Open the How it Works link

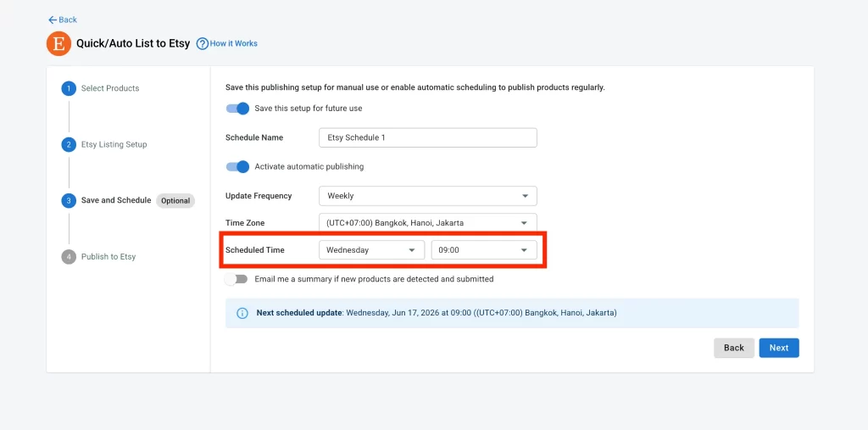pos(234,43)
